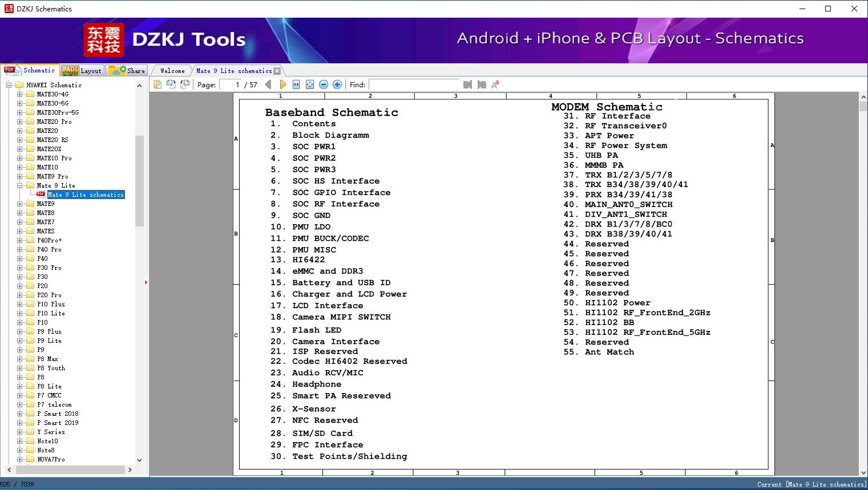868x490 pixels.
Task: Select Mate 9 Lite schematics tree item
Action: [86, 195]
